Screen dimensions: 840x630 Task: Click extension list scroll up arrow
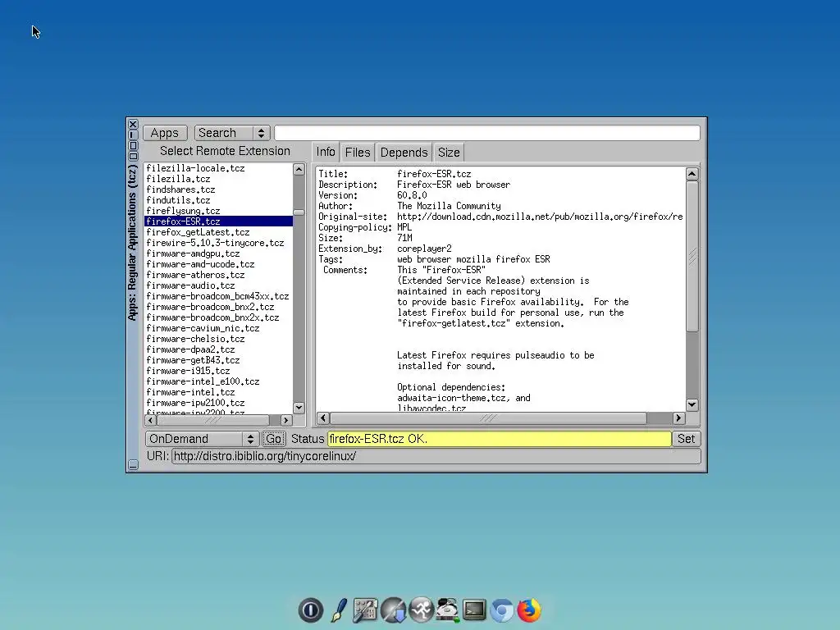pos(299,169)
